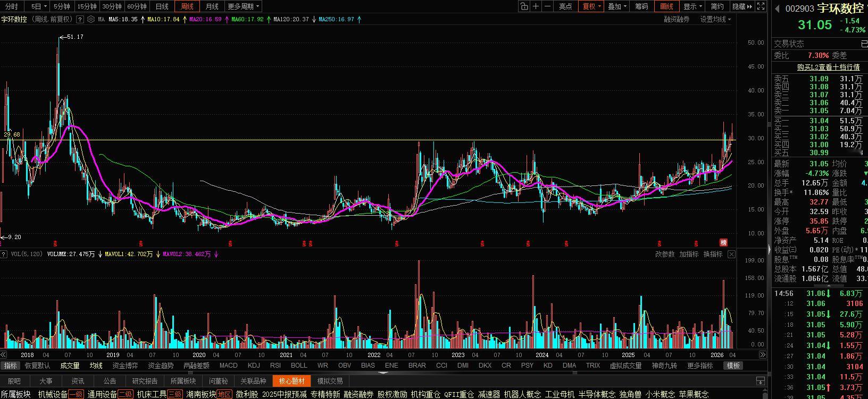Viewport: 868px width, 399px height.
Task: Toggle the 简约 simple mode
Action: (717, 6)
